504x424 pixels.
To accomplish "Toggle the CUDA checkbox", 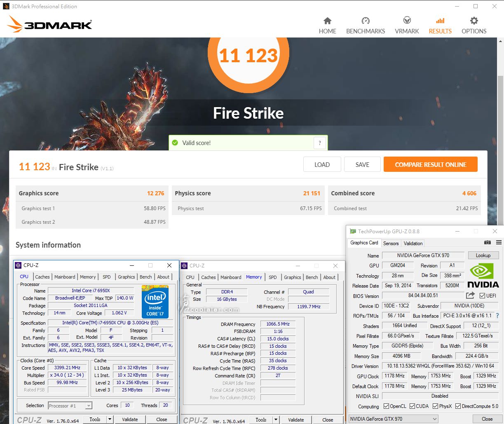I will pyautogui.click(x=412, y=406).
